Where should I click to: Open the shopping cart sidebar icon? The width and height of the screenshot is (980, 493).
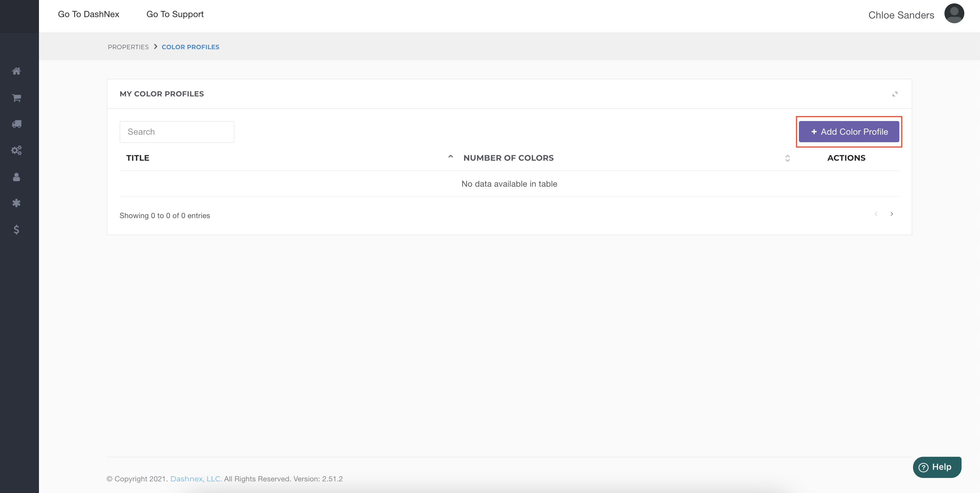click(16, 98)
